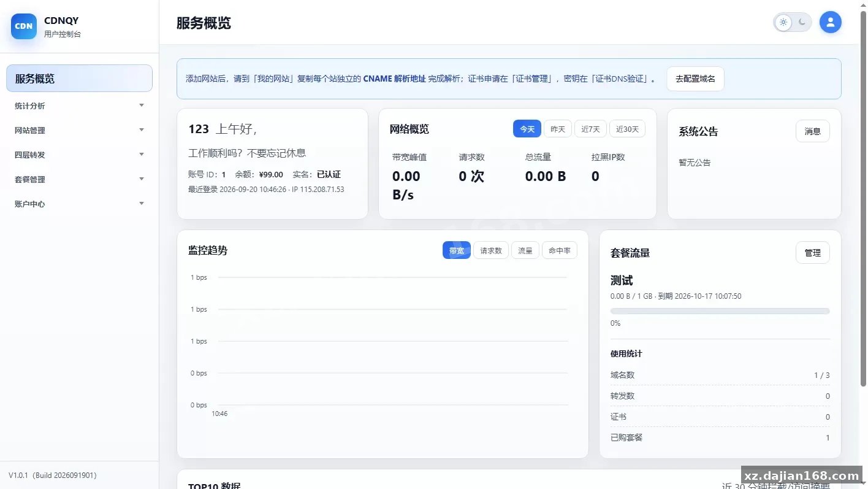Viewport: 868px width, 489px height.
Task: Click the plan expiry 到期 2026-10-17 text
Action: pyautogui.click(x=699, y=296)
